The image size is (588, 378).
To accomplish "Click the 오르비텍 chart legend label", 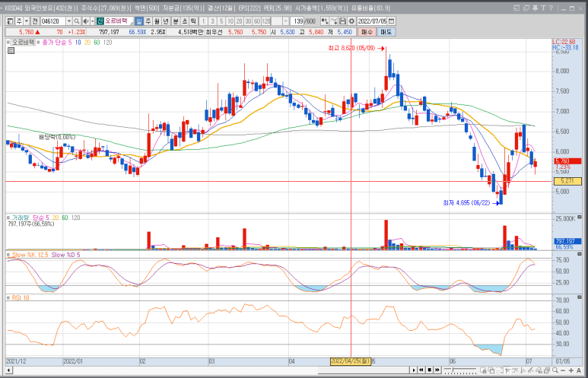I will point(23,43).
